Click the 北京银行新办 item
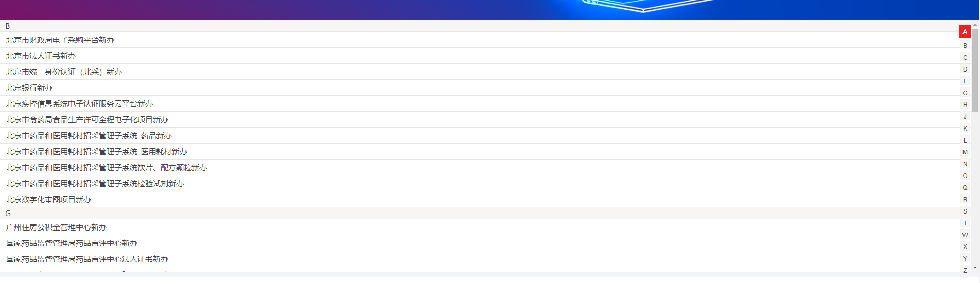Screen dimensions: 980x283 point(29,88)
